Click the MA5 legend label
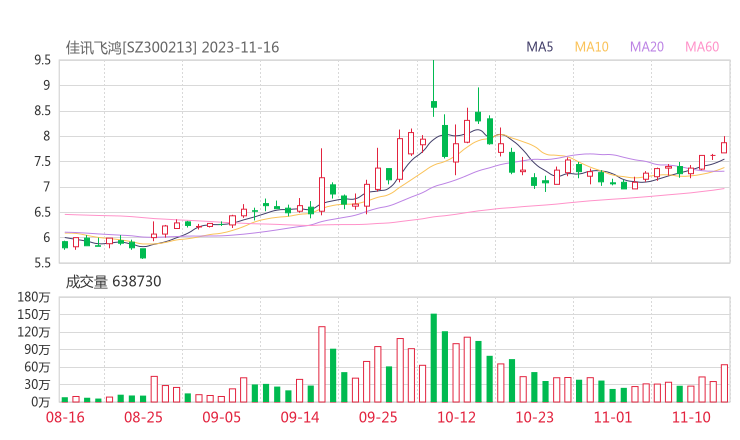This screenshot has height=440, width=740. pos(539,47)
